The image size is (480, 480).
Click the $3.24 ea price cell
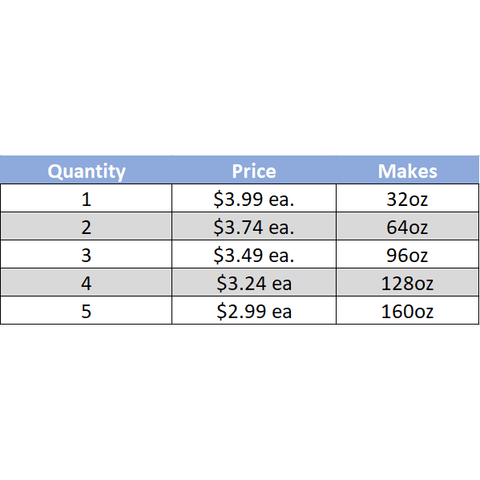pyautogui.click(x=254, y=282)
